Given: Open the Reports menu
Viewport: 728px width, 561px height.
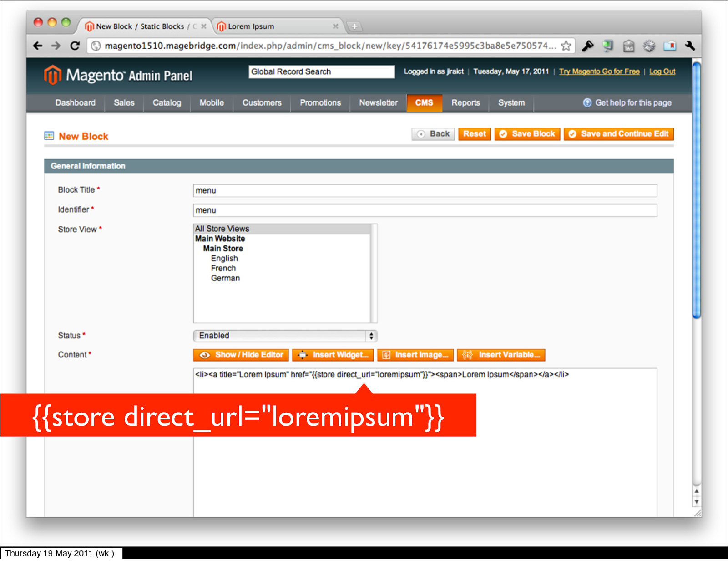Looking at the screenshot, I should click(465, 103).
